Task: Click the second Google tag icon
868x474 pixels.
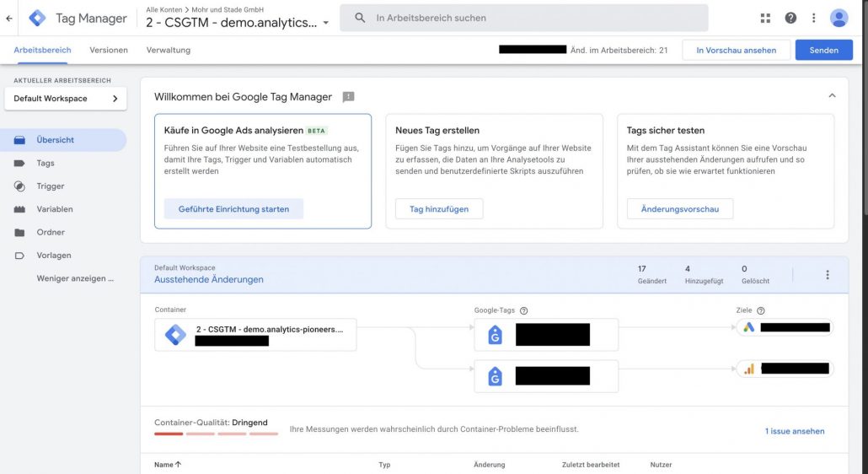Action: (x=495, y=376)
